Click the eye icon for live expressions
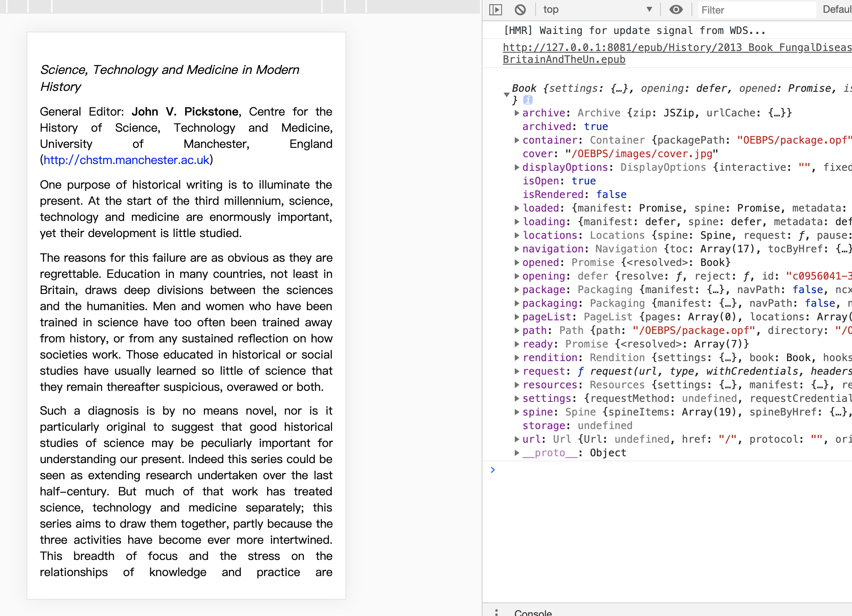The width and height of the screenshot is (852, 616). 676,9
